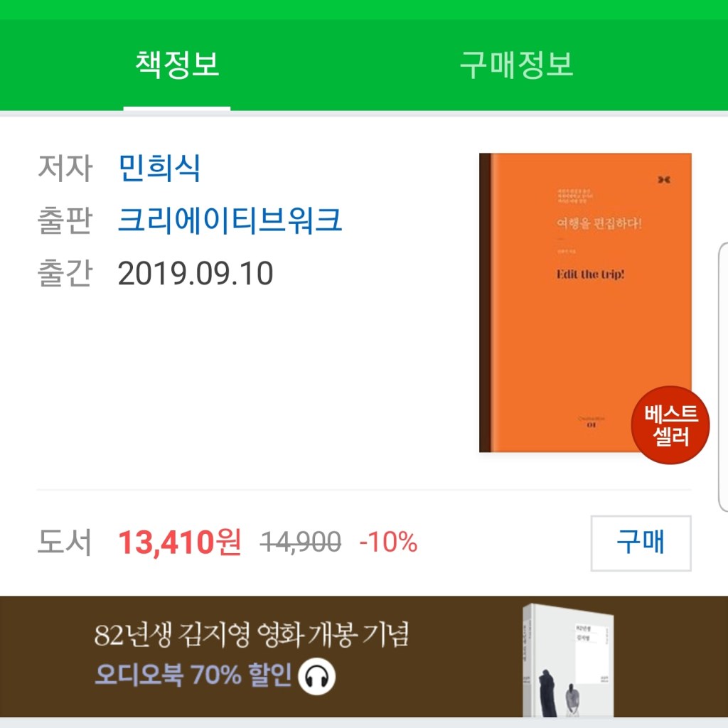Tap the 'Edit the trip!' title on cover
728x728 pixels.
tap(590, 274)
